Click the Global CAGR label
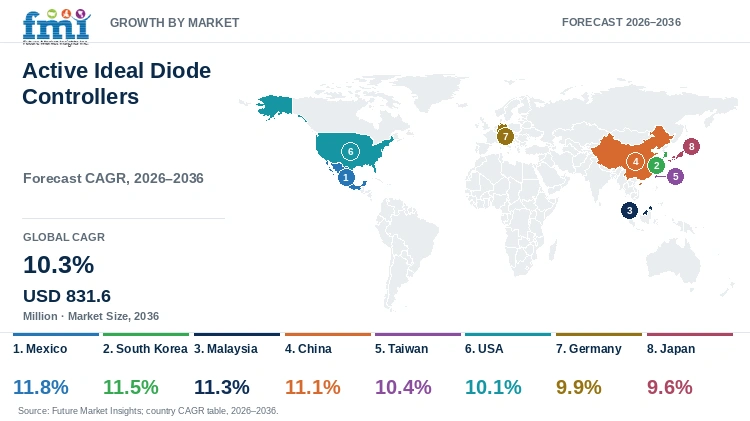This screenshot has height=421, width=750. coord(64,237)
